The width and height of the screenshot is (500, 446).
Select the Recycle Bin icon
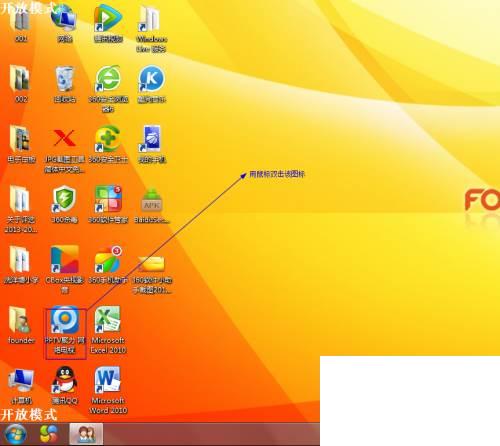coord(65,84)
